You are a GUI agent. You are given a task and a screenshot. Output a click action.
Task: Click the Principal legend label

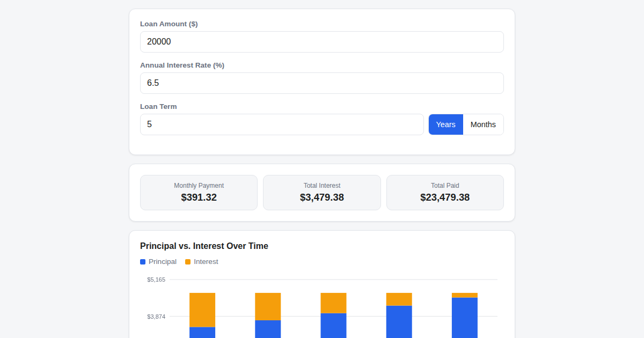click(x=163, y=262)
